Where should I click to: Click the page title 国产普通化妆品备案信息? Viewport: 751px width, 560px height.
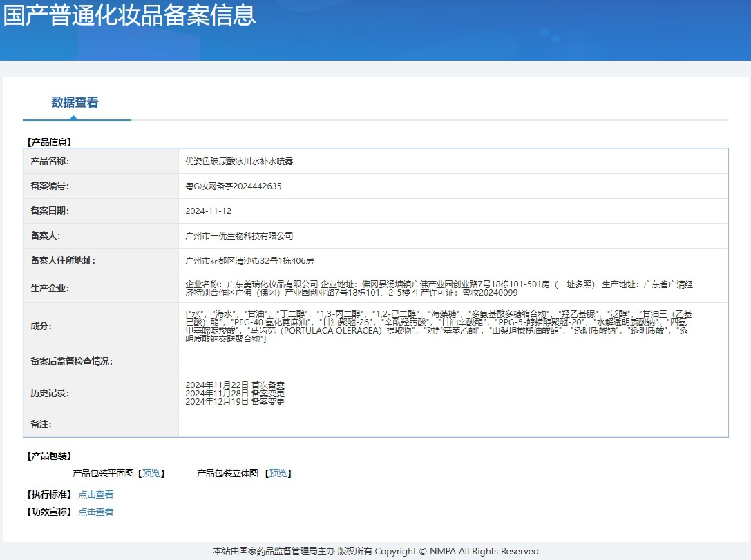129,15
